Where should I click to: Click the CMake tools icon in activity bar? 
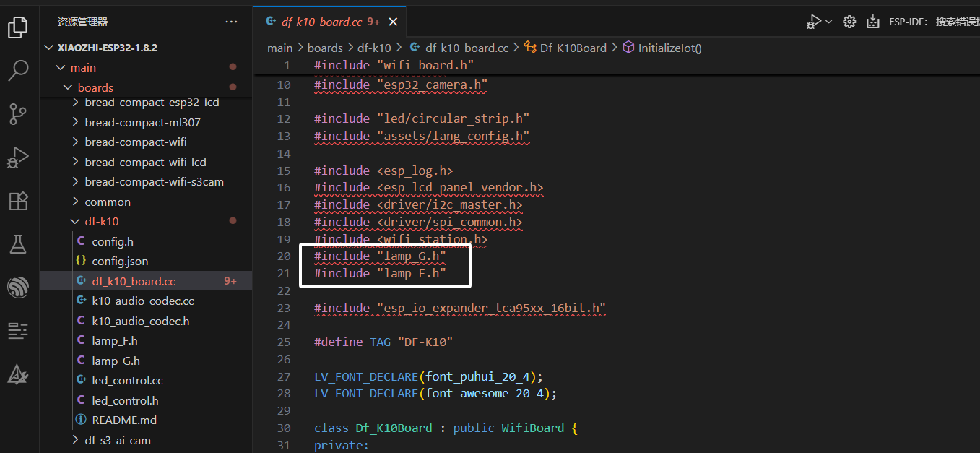click(18, 374)
